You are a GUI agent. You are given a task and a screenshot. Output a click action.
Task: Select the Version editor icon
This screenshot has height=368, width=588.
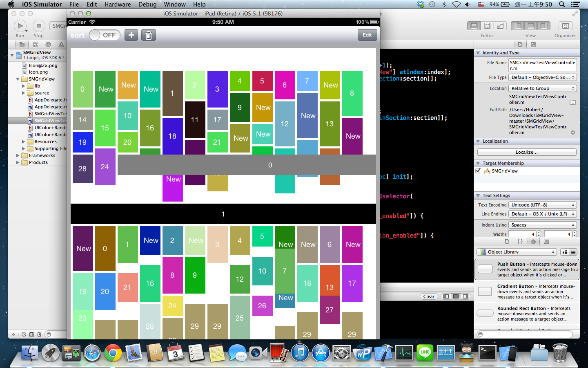click(500, 26)
